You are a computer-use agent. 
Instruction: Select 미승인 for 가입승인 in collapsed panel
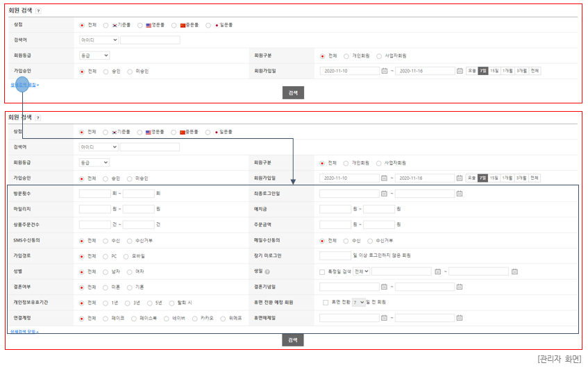[x=130, y=72]
